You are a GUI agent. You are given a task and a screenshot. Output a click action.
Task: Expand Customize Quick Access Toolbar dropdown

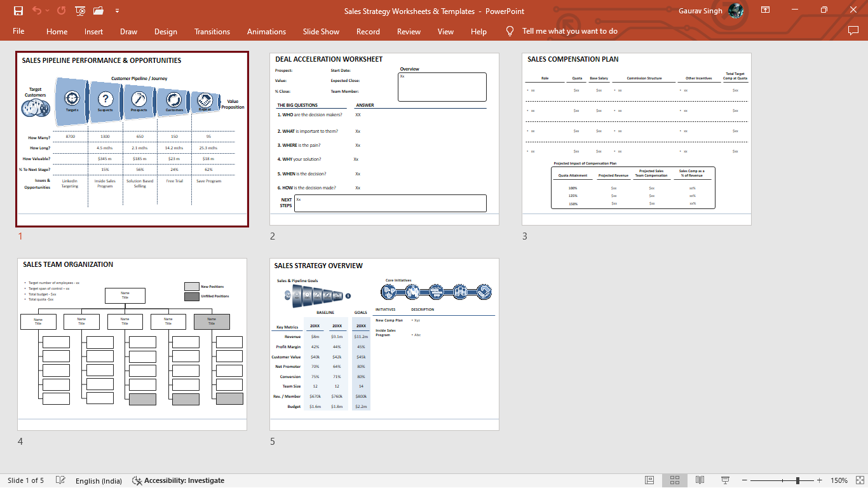(x=117, y=11)
